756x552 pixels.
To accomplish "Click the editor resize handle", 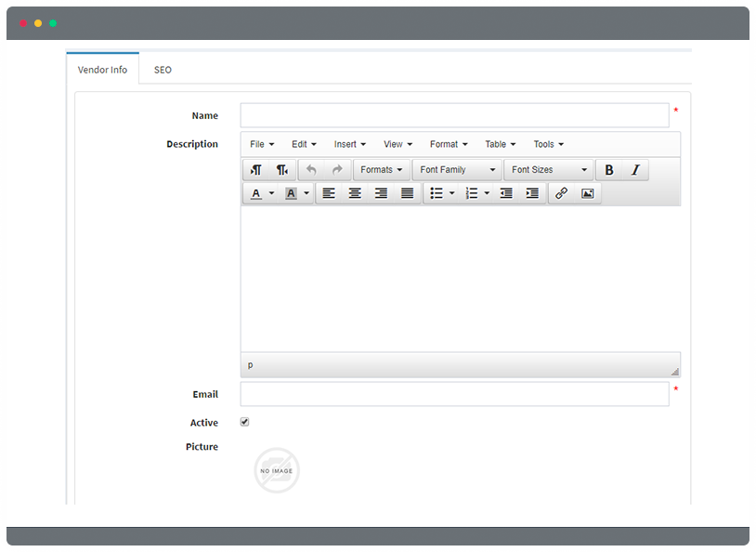I will pos(675,372).
